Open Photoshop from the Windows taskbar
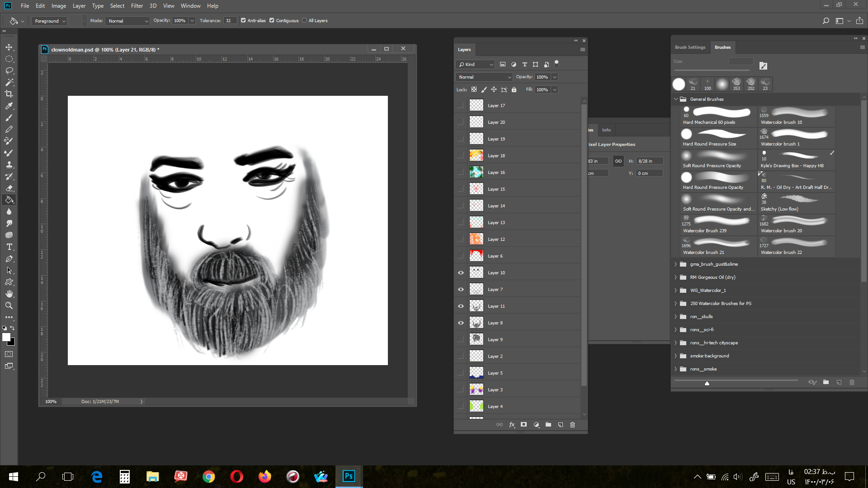Viewport: 868px width, 488px height. tap(349, 476)
